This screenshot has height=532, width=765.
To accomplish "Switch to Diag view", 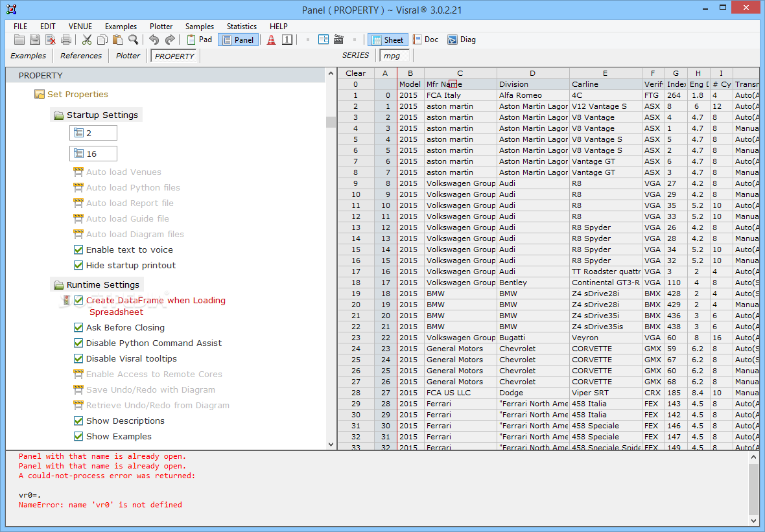I will (x=462, y=40).
